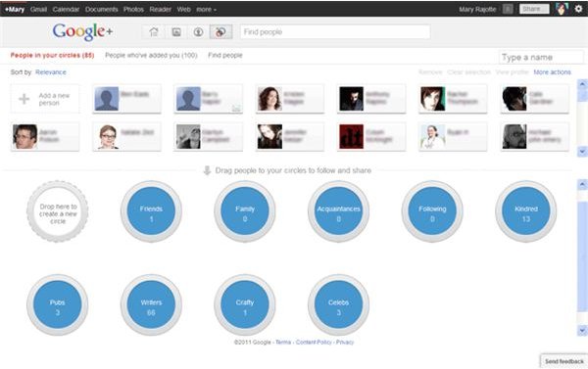
Task: Open the Home stream icon
Action: point(154,32)
